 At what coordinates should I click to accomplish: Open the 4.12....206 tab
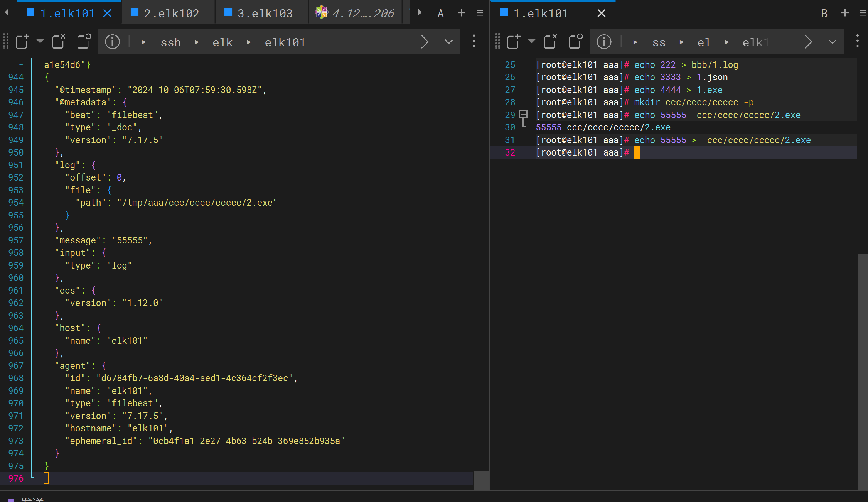click(355, 13)
